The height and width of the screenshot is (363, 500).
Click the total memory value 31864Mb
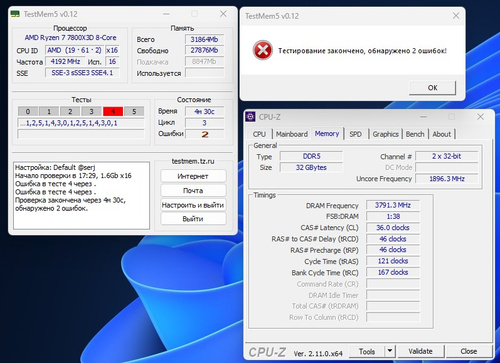204,39
